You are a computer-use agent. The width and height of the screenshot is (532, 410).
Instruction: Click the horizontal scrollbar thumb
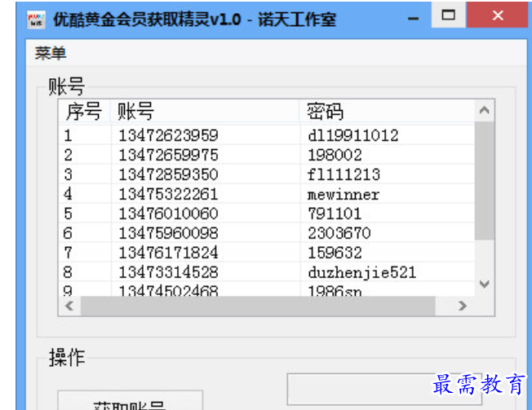(258, 306)
